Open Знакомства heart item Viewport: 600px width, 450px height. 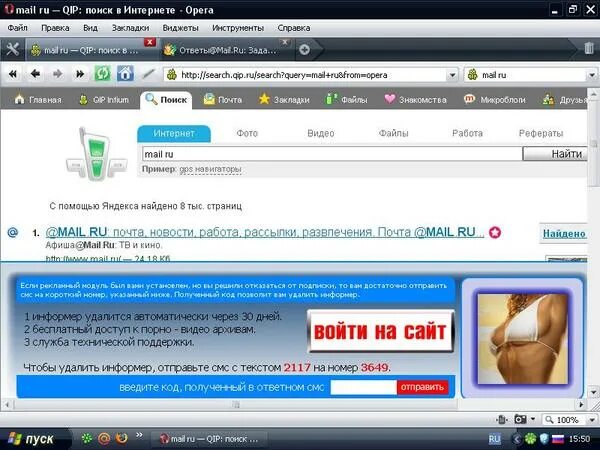click(x=415, y=100)
